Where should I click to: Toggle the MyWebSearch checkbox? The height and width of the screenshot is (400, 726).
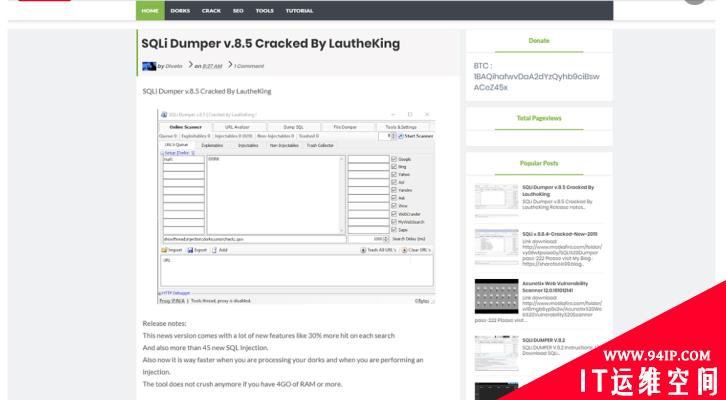394,222
